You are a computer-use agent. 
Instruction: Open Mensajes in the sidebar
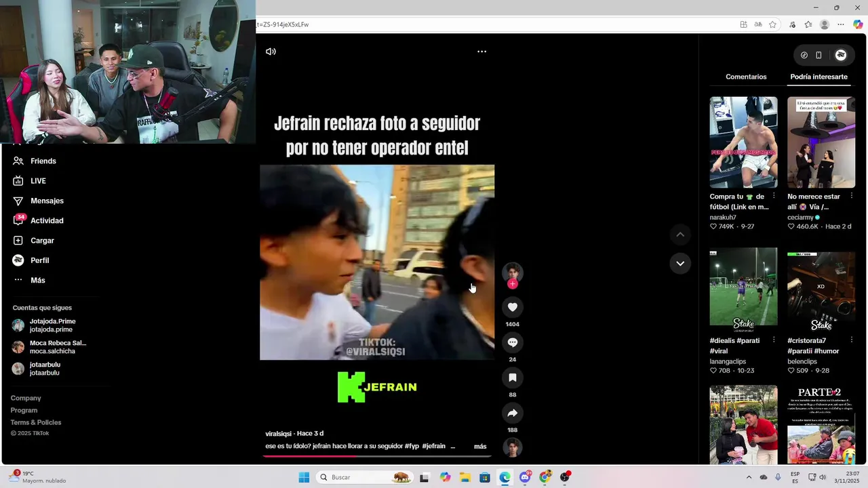39,201
